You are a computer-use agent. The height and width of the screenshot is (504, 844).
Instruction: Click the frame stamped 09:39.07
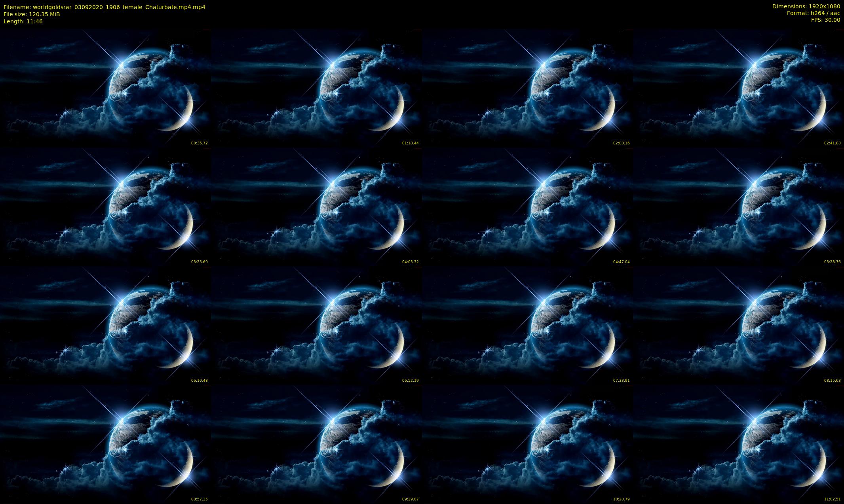click(316, 444)
